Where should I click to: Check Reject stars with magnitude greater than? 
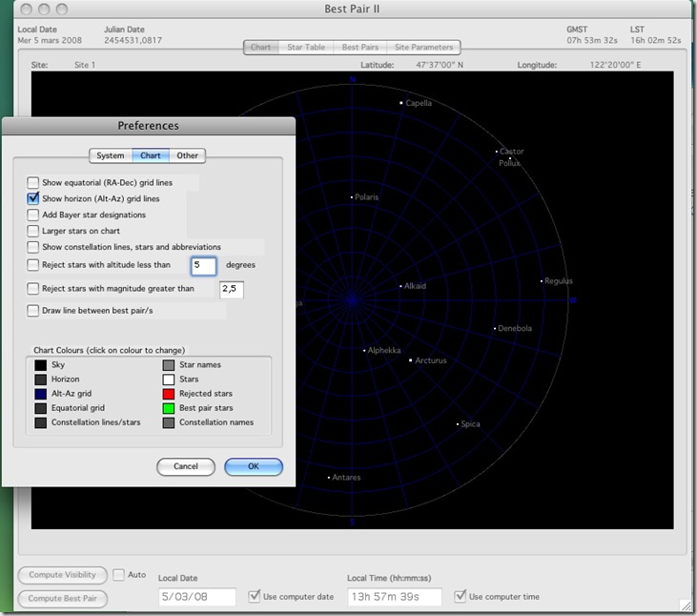pos(32,288)
